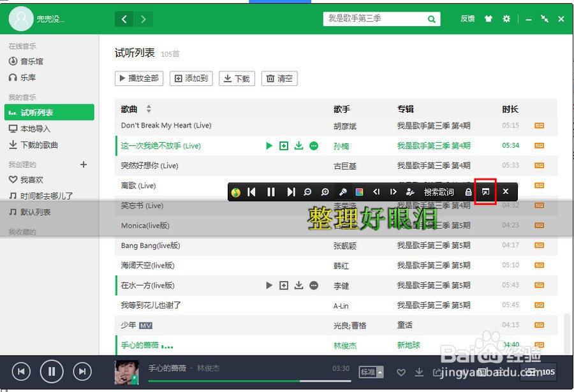Create new playlist with the plus icon
574x392 pixels.
point(84,164)
